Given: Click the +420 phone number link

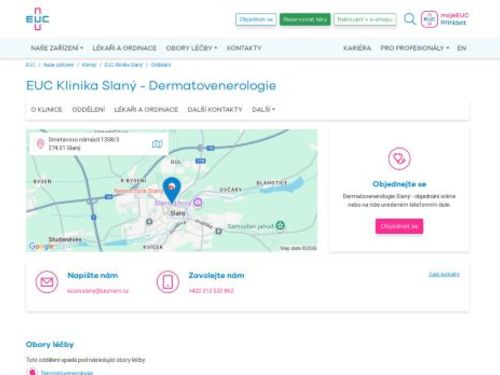Looking at the screenshot, I should [211, 291].
